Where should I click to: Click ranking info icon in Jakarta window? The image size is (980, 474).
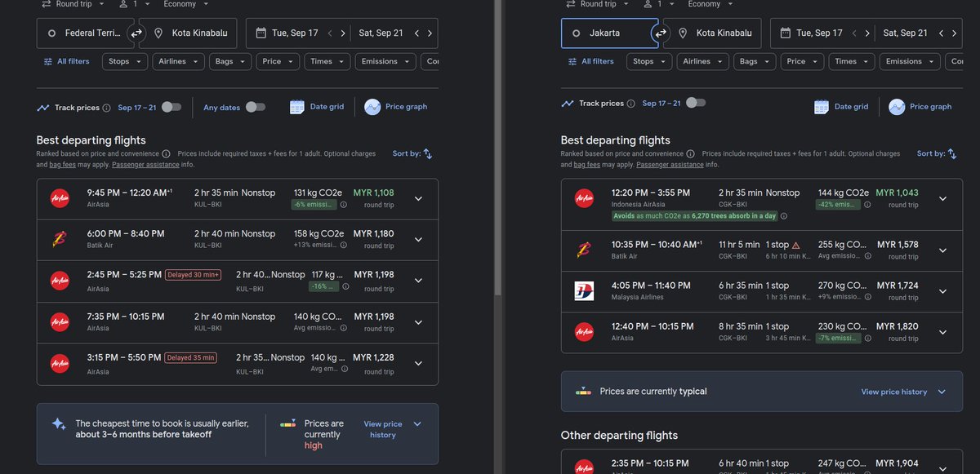click(690, 153)
